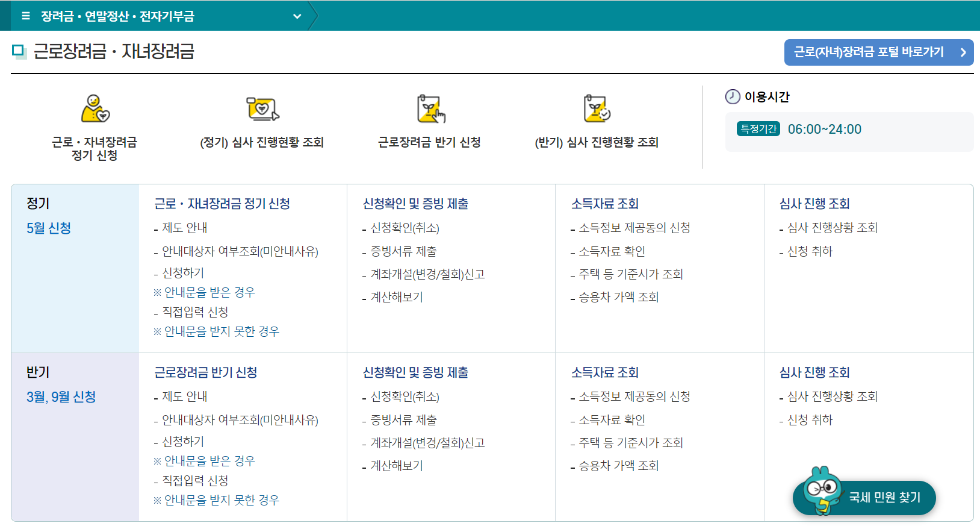980x526 pixels.
Task: Expand the 장려금·연말정산·전자기부금 dropdown chevron
Action: click(297, 16)
